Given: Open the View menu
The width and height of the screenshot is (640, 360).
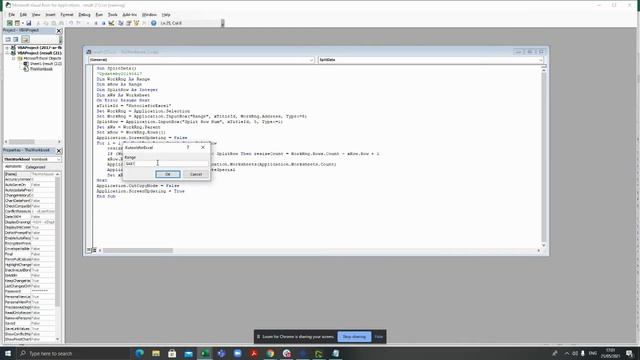Looking at the screenshot, I should (x=36, y=15).
